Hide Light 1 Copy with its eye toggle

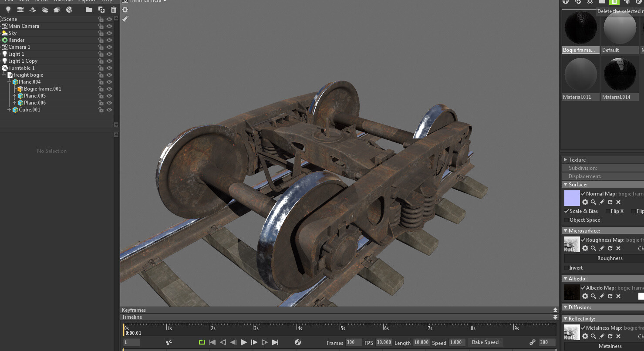pos(109,61)
